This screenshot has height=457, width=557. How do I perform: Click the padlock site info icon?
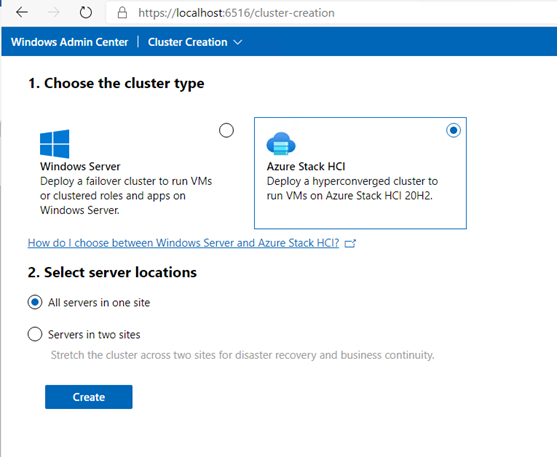[122, 13]
